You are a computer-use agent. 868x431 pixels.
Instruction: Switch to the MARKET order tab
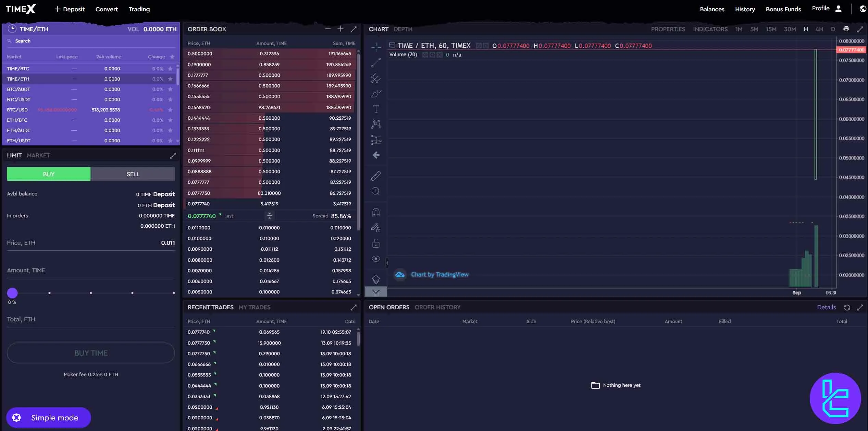point(38,155)
